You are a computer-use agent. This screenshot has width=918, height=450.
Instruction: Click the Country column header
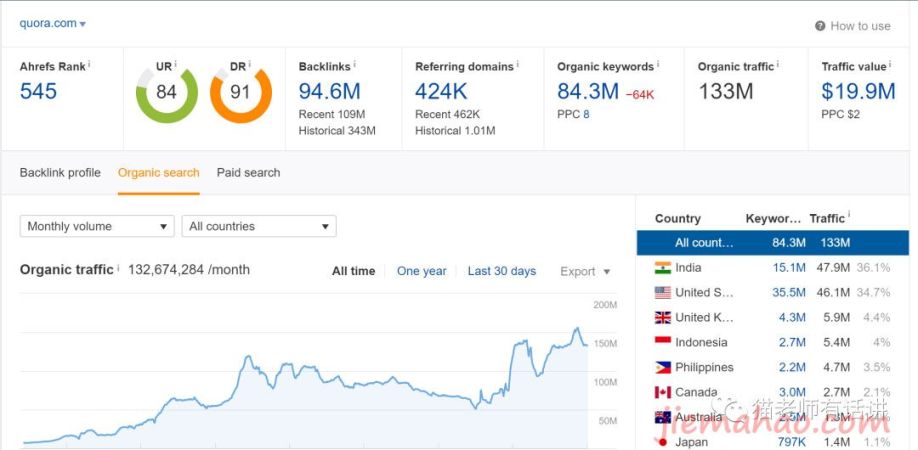click(x=677, y=219)
